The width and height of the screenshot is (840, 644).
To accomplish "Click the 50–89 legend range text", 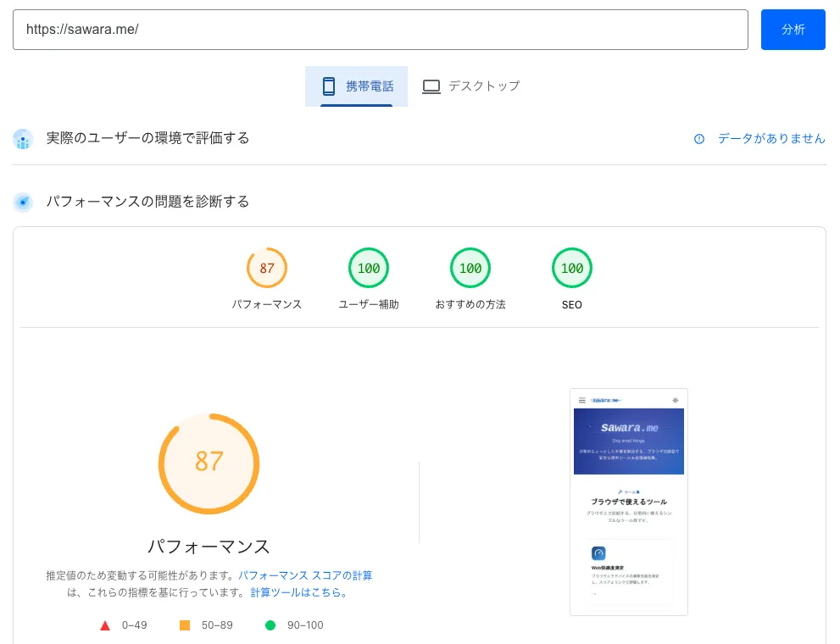I will pyautogui.click(x=217, y=625).
